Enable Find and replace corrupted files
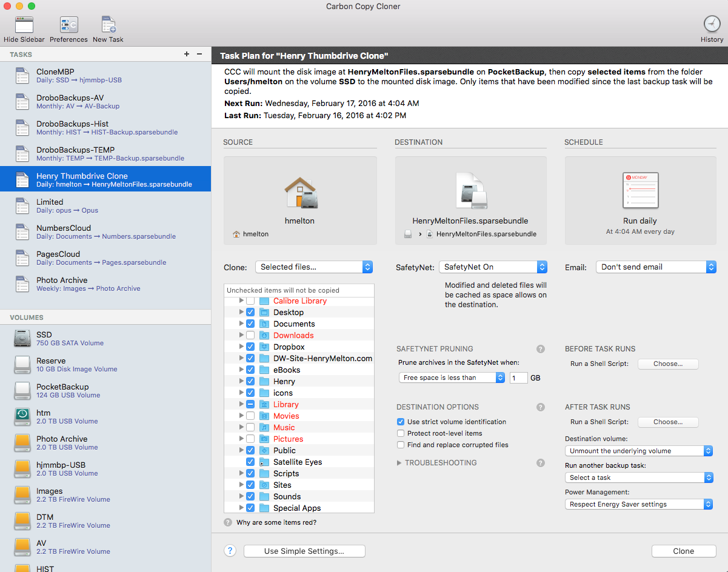The width and height of the screenshot is (728, 572). click(400, 445)
